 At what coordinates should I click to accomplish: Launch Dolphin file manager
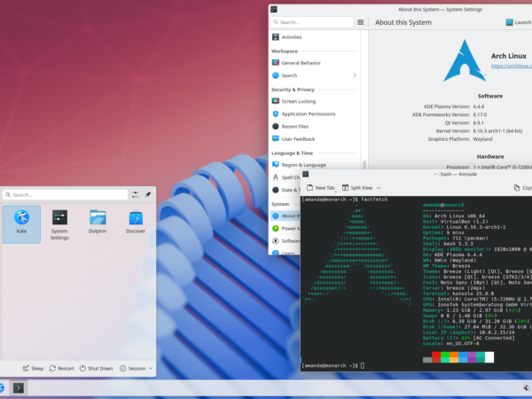(x=98, y=224)
